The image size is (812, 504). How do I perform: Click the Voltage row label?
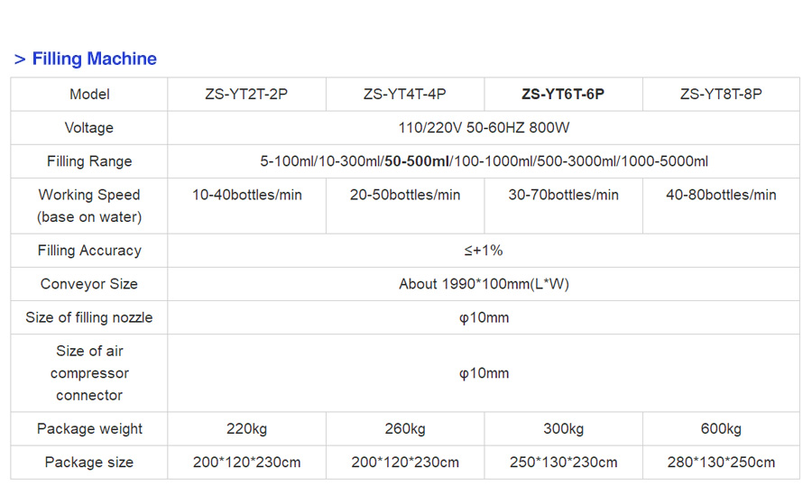(89, 128)
